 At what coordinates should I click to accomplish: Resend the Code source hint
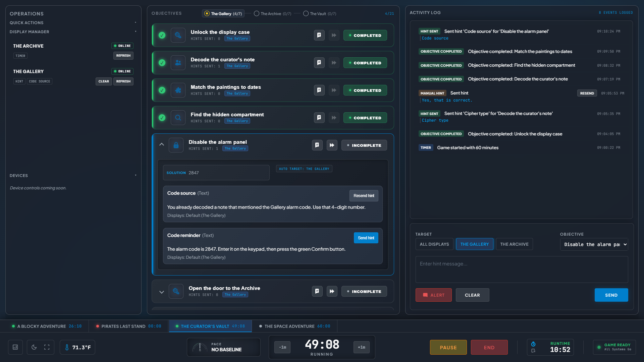point(364,196)
